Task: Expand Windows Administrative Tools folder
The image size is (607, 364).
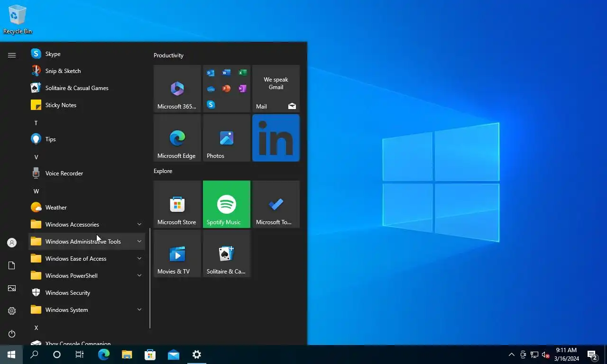Action: click(87, 242)
